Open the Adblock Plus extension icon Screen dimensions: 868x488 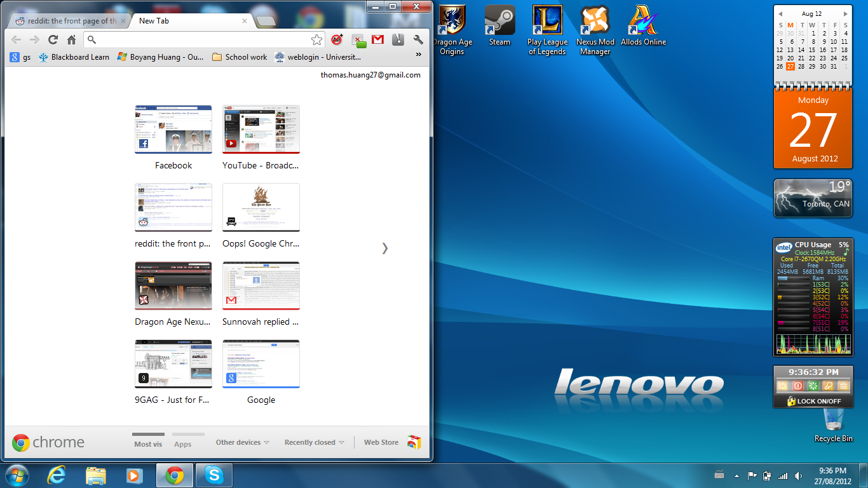click(337, 39)
